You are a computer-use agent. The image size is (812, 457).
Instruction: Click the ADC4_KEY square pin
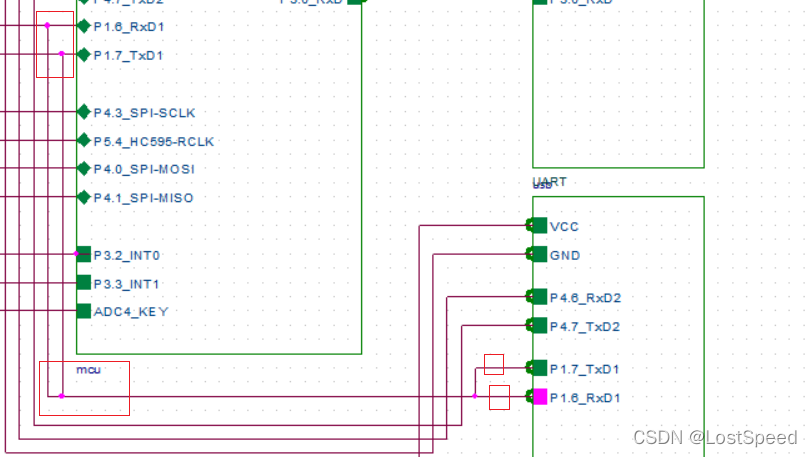coord(83,311)
